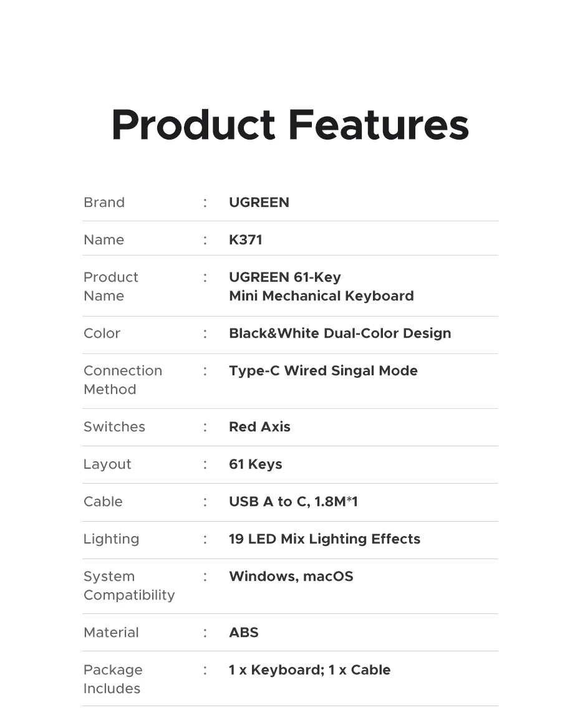Click Mini Mechanical Keyboard text

coord(321,295)
